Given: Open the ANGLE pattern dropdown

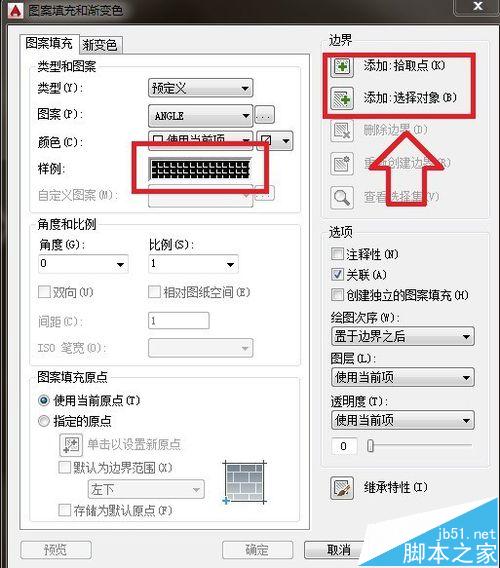Looking at the screenshot, I should [x=200, y=116].
